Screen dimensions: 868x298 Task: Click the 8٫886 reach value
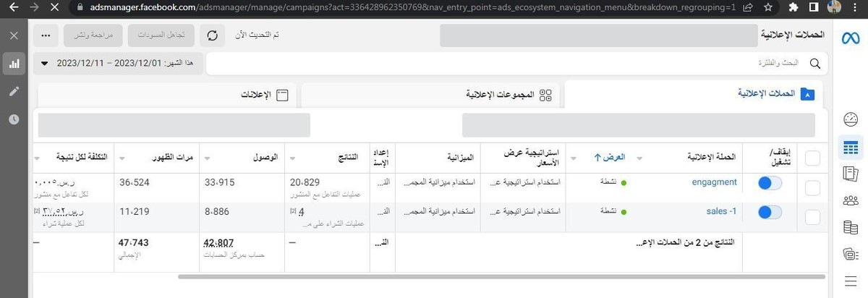tap(217, 211)
